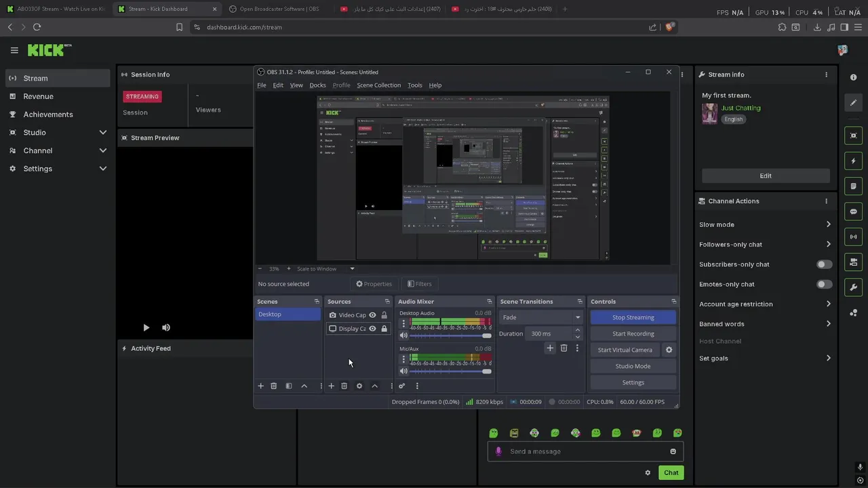868x488 pixels.
Task: Open source properties gear in Sources toolbar
Action: tap(359, 386)
